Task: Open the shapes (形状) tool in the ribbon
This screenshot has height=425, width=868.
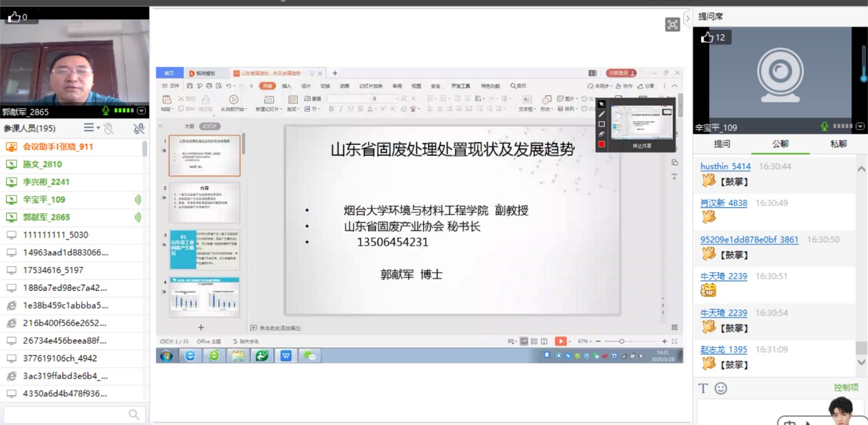Action: point(547,104)
